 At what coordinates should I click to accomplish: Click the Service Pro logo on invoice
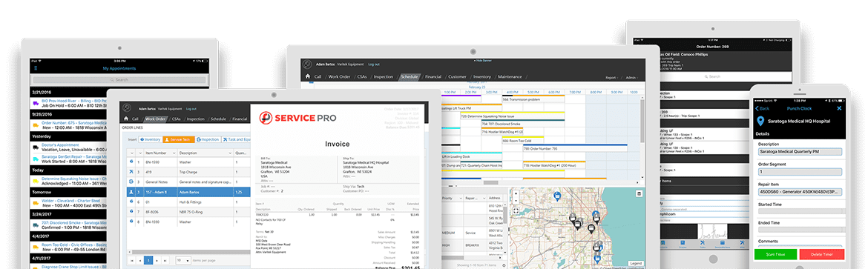coord(297,117)
